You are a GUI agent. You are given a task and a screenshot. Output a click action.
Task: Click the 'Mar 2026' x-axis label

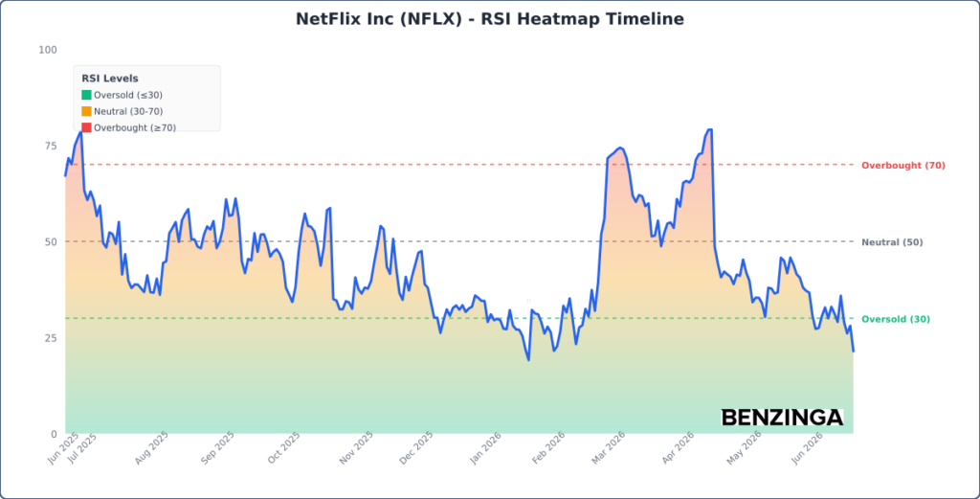(x=610, y=447)
